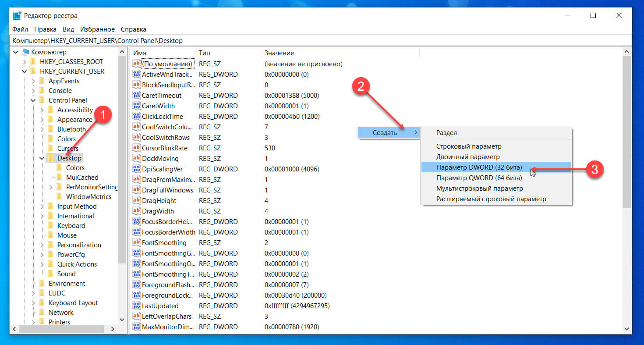Click the string icon next to FontSmoothing

[136, 243]
